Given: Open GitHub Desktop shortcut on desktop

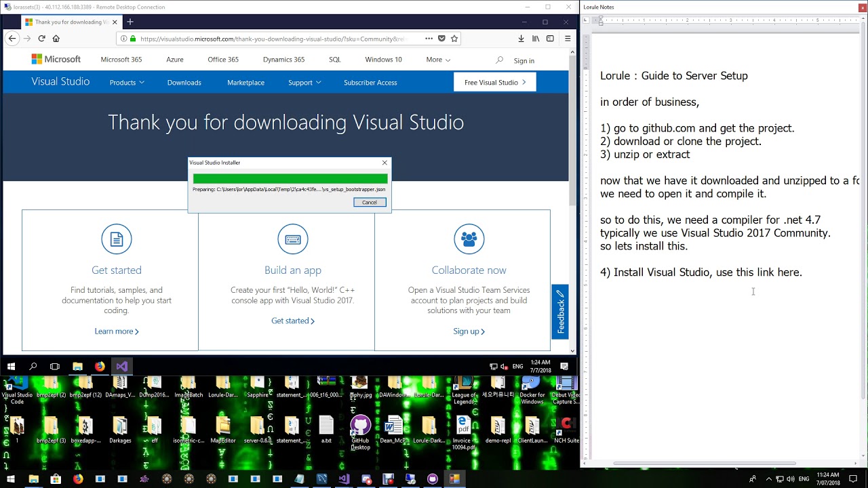Looking at the screenshot, I should pos(360,432).
